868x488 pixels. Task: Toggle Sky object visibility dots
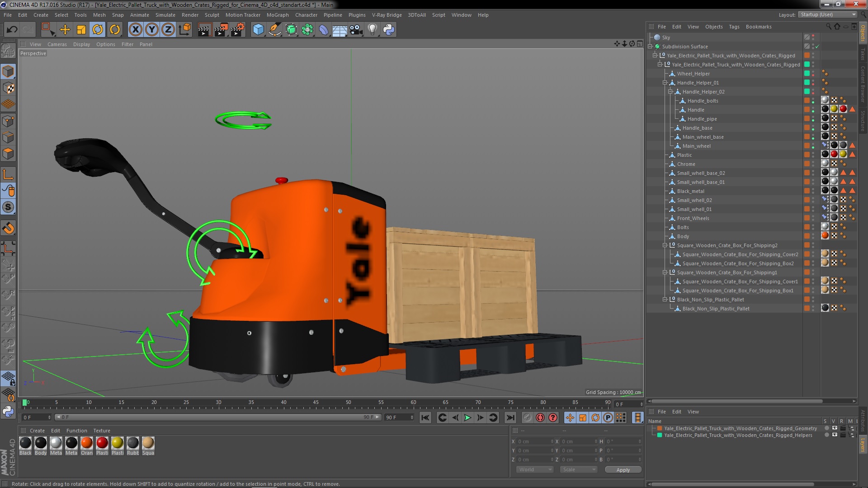click(x=813, y=38)
